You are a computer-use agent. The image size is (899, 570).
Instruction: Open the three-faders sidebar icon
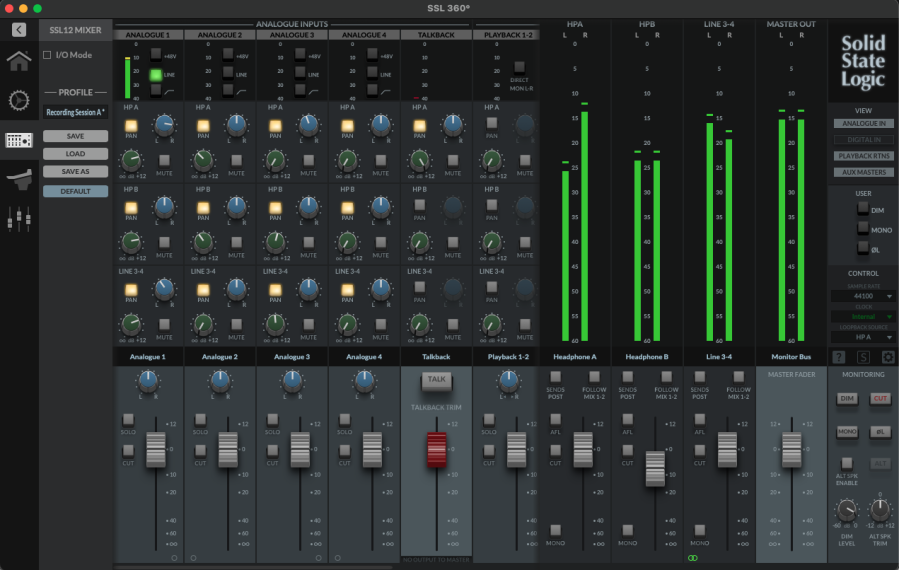click(x=19, y=219)
